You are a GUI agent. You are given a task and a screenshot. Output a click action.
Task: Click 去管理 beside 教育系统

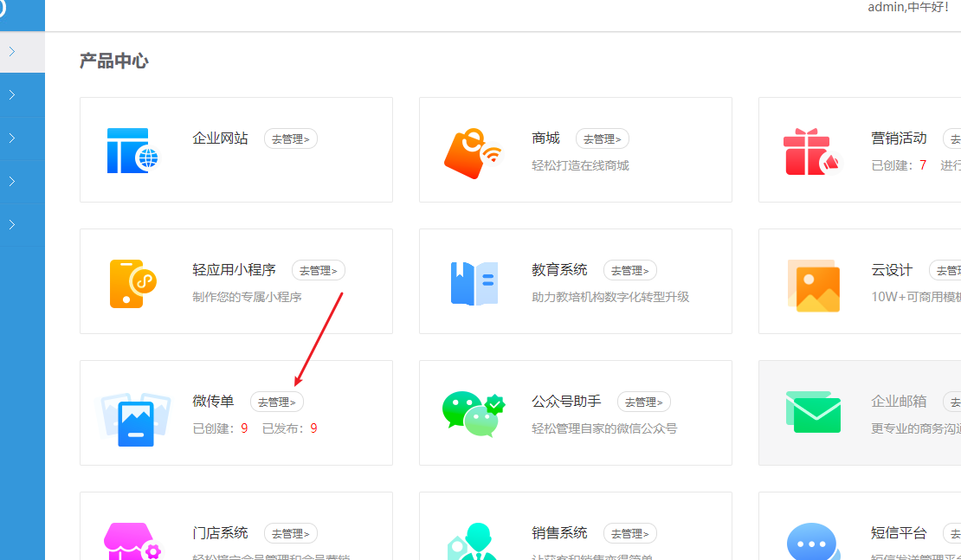(630, 270)
